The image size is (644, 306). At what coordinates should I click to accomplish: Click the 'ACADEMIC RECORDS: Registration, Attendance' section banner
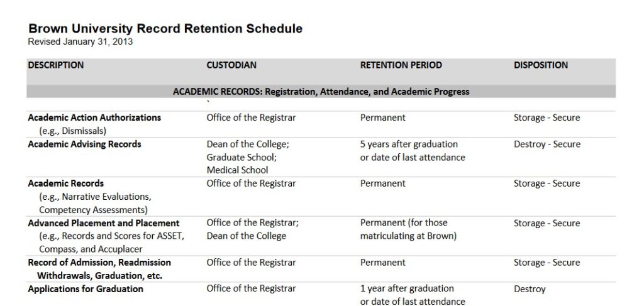[x=321, y=92]
